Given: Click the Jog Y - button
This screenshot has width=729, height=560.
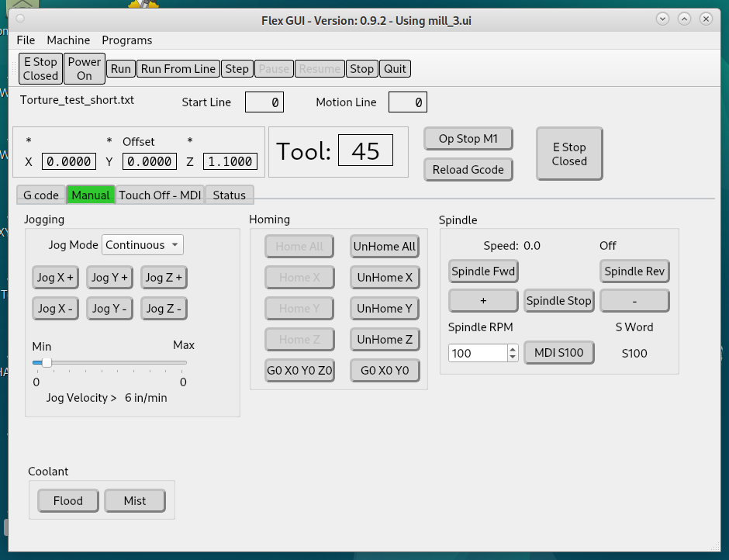Looking at the screenshot, I should coord(109,309).
